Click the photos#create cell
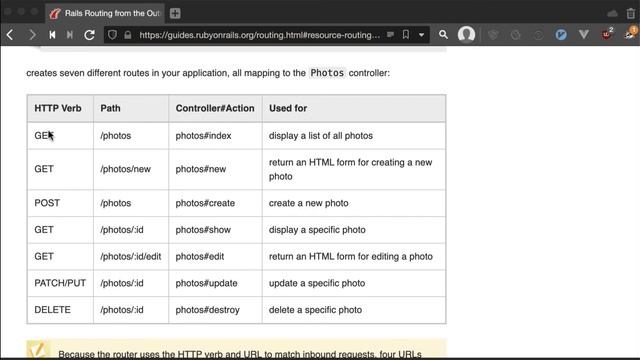The height and width of the screenshot is (360, 640). (215, 203)
